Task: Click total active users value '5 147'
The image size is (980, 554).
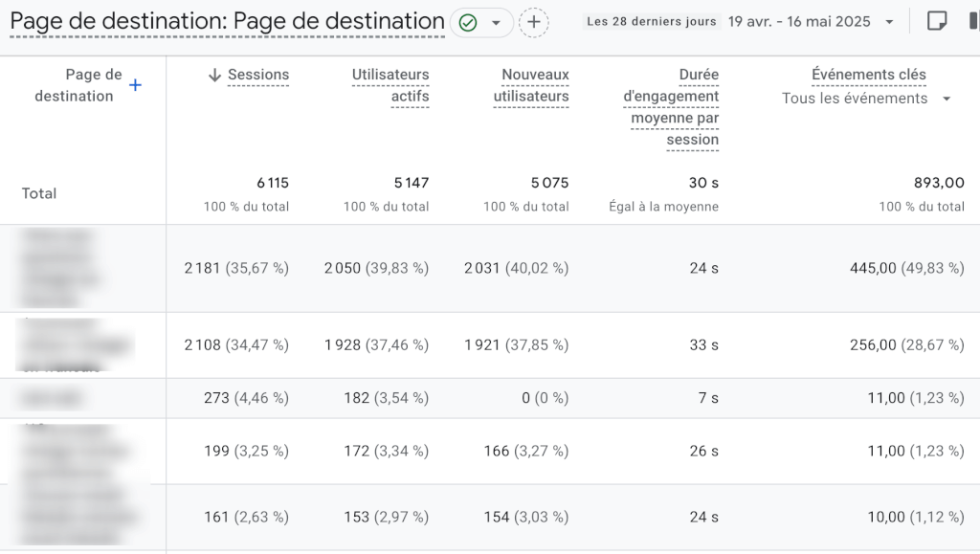Action: 412,183
